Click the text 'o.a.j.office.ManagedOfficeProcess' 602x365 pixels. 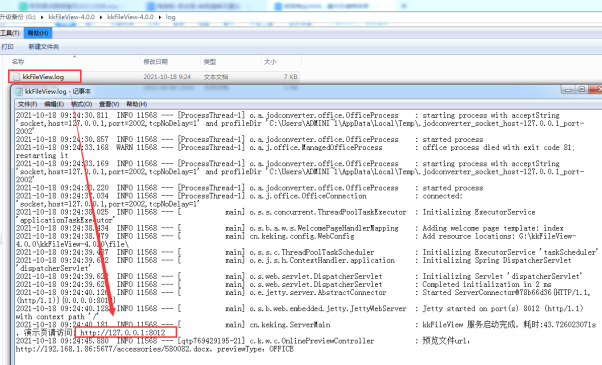point(316,147)
